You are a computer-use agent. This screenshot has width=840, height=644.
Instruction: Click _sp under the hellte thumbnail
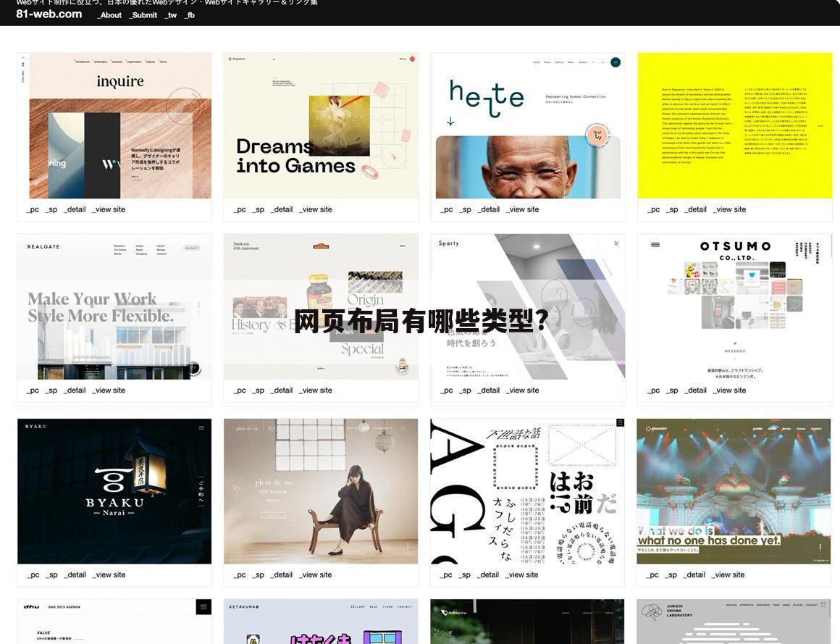(464, 209)
